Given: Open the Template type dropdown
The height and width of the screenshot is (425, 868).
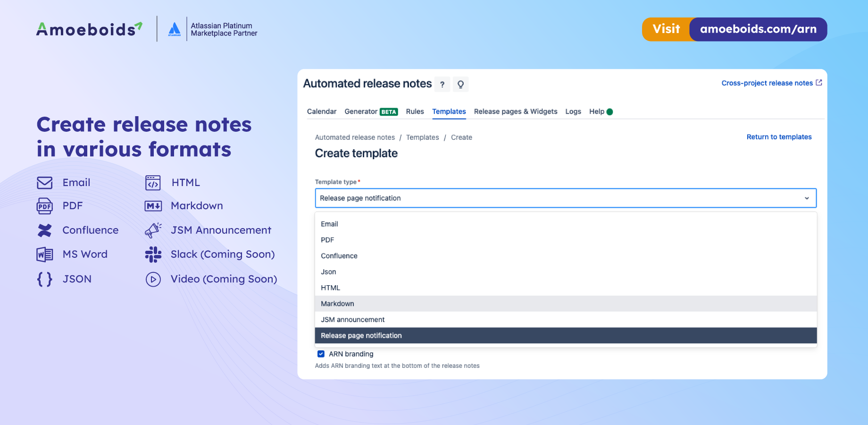Looking at the screenshot, I should coord(566,198).
